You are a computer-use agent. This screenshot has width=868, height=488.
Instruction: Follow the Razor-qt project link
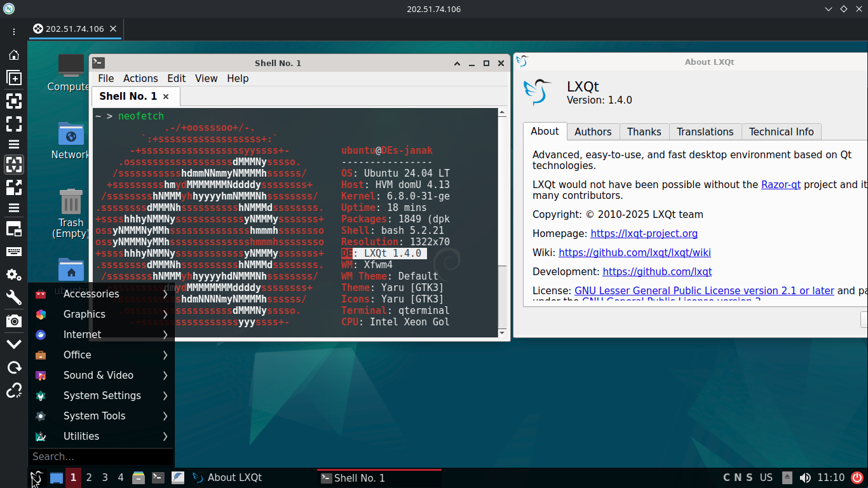(780, 184)
